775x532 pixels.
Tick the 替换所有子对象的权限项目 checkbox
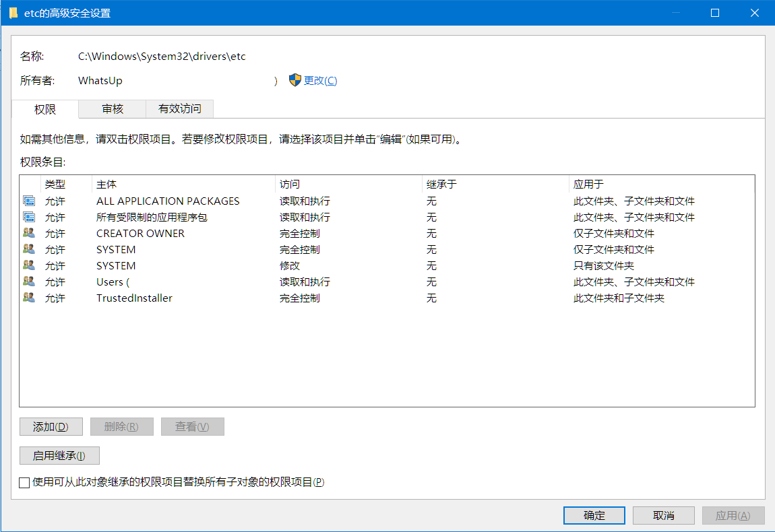[24, 483]
